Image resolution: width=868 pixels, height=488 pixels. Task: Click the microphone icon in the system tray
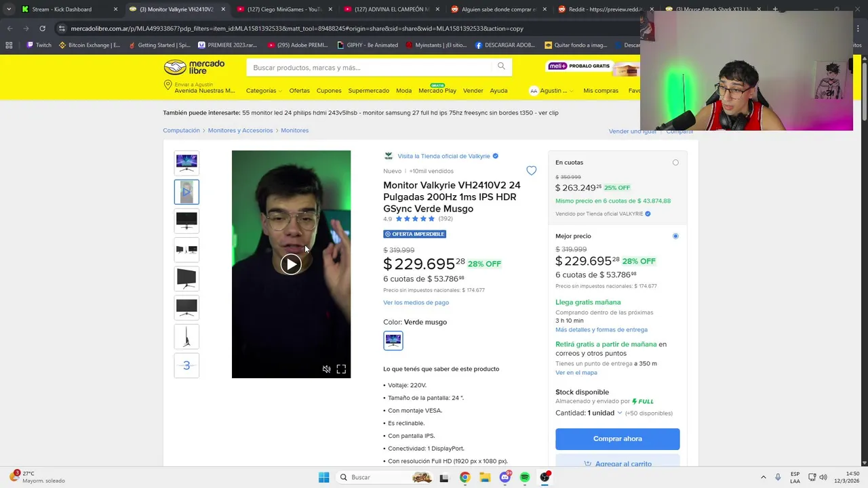pyautogui.click(x=778, y=477)
